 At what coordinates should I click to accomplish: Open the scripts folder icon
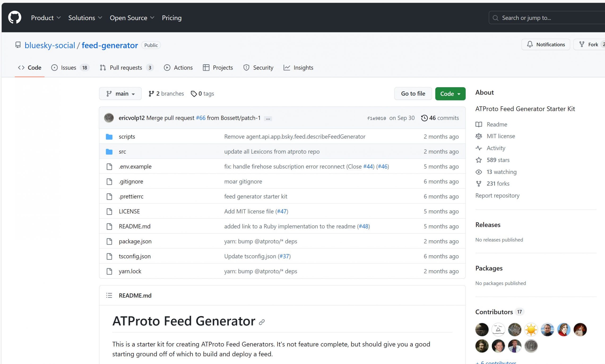109,137
